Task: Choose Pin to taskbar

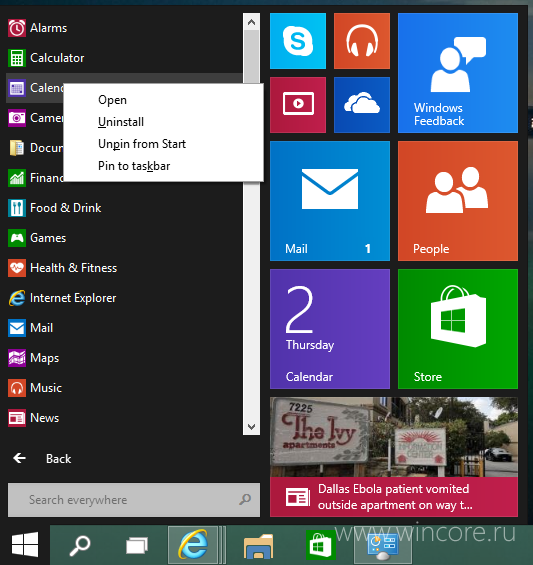Action: pos(134,166)
